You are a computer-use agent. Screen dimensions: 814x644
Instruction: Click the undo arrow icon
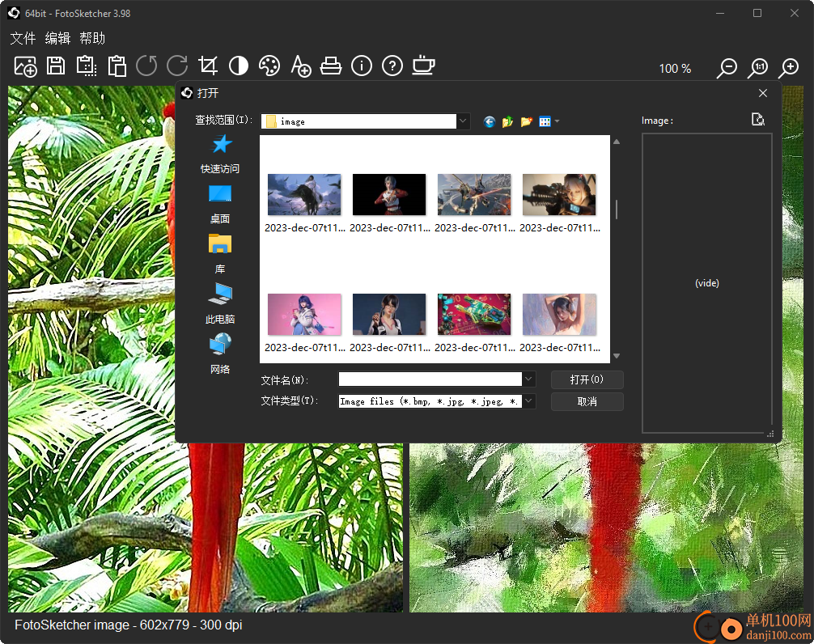(147, 66)
